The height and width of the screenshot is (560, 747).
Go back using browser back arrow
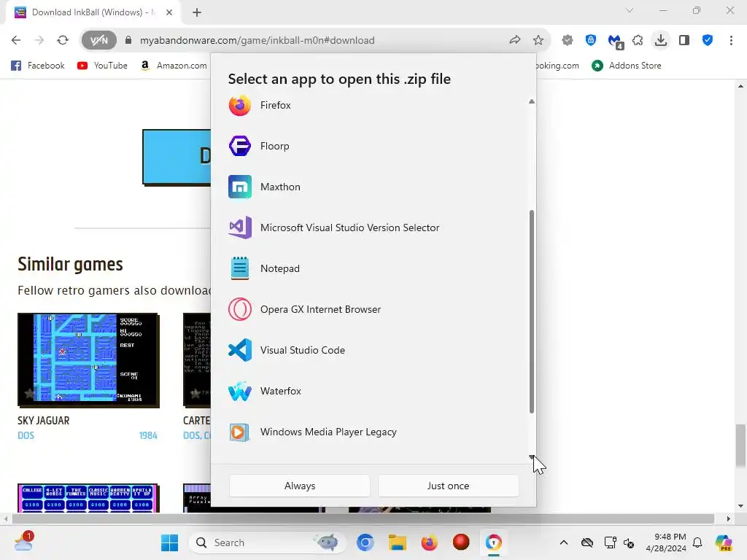click(x=16, y=40)
